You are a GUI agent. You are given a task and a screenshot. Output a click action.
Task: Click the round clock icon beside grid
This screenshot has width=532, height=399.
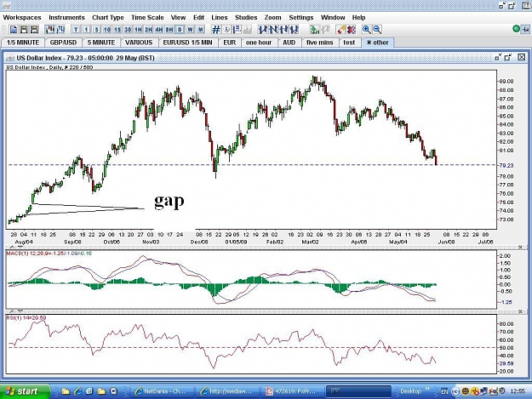[x=226, y=30]
